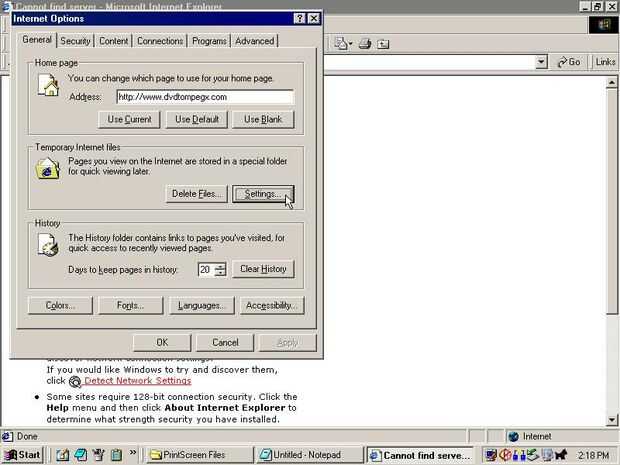
Task: Click the Use Current button
Action: 129,119
